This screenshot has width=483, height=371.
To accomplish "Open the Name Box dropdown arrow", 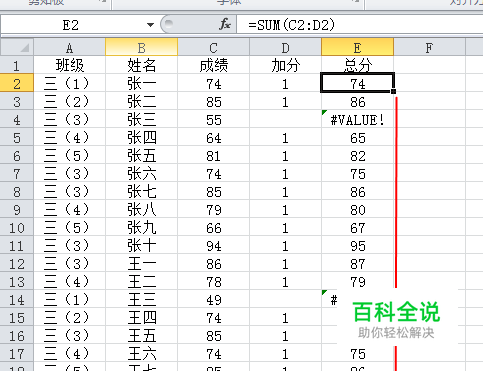I will click(x=150, y=25).
